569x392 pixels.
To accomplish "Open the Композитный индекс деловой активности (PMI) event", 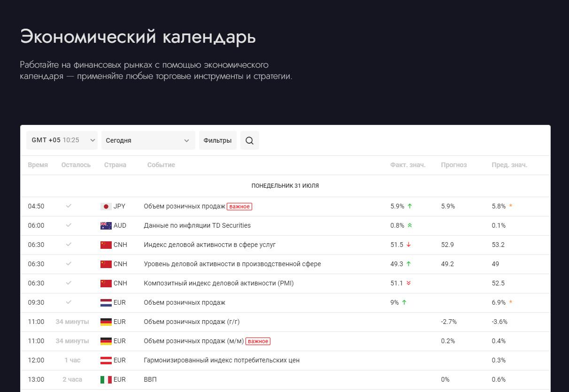I will point(219,284).
